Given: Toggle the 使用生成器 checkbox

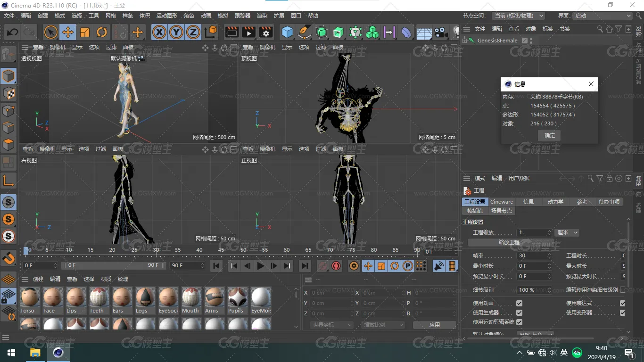Looking at the screenshot, I should [519, 313].
